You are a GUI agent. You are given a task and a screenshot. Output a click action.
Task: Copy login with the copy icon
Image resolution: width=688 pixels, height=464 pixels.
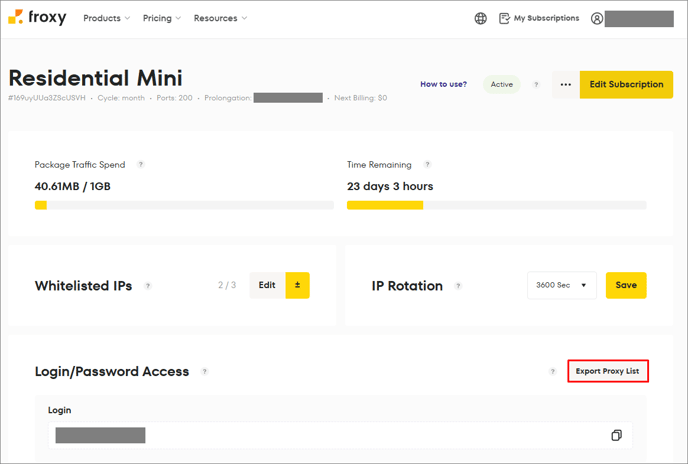(x=616, y=435)
